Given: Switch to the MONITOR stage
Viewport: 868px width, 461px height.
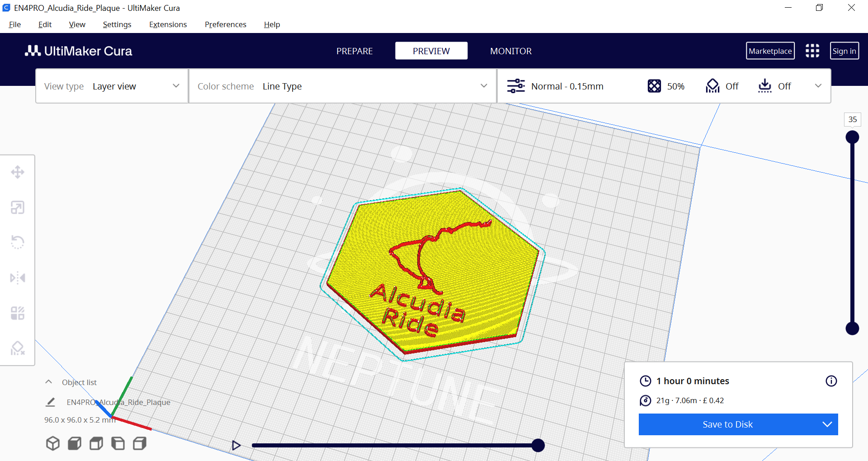Looking at the screenshot, I should [x=511, y=51].
